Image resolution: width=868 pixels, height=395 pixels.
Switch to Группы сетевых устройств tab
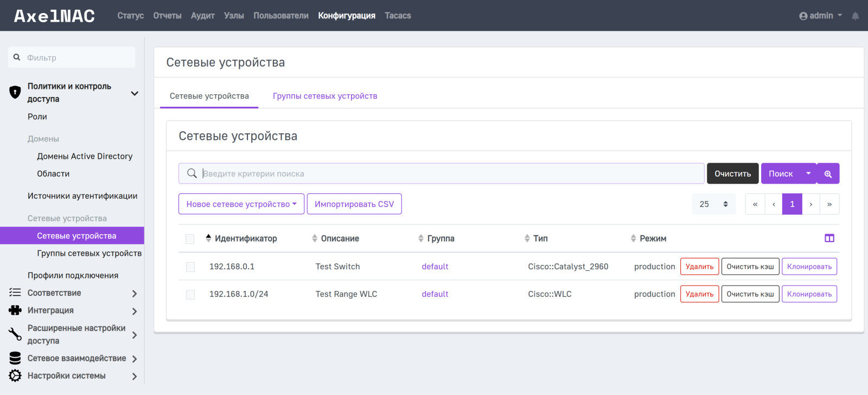click(324, 96)
